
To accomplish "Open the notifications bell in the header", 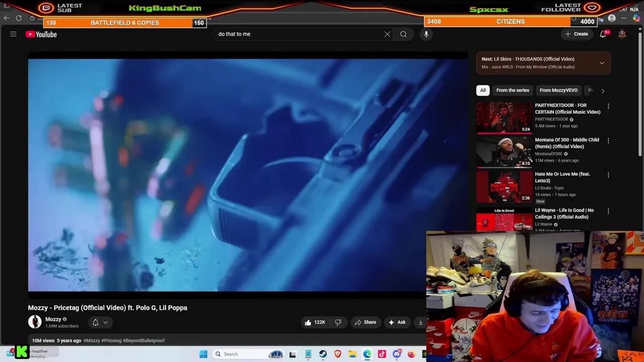I will (x=603, y=34).
